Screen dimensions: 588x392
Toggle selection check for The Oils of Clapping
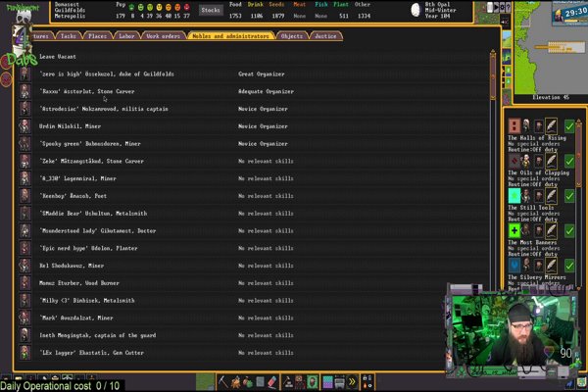click(569, 161)
